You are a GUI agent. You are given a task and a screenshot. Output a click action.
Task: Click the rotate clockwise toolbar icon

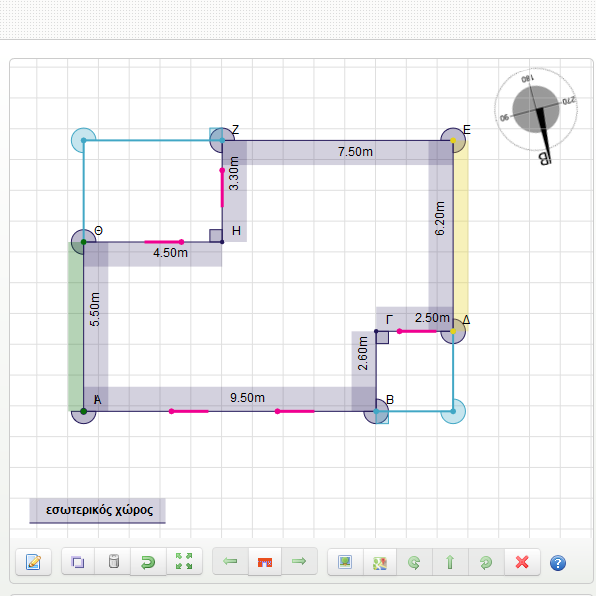click(414, 562)
